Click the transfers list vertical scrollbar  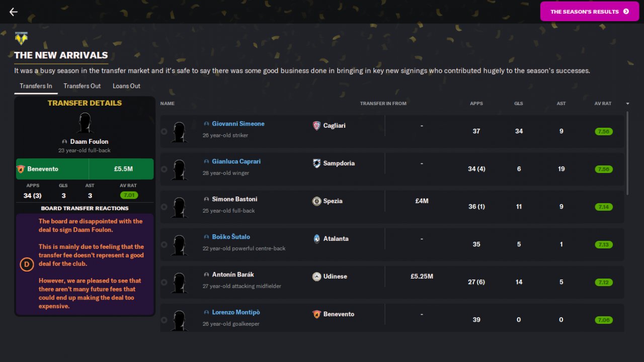[627, 153]
